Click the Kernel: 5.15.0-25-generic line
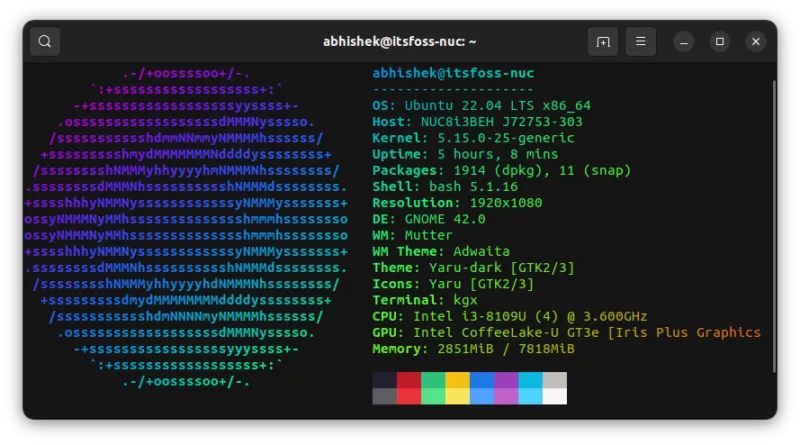Viewport: 800px width, 445px height. (473, 138)
